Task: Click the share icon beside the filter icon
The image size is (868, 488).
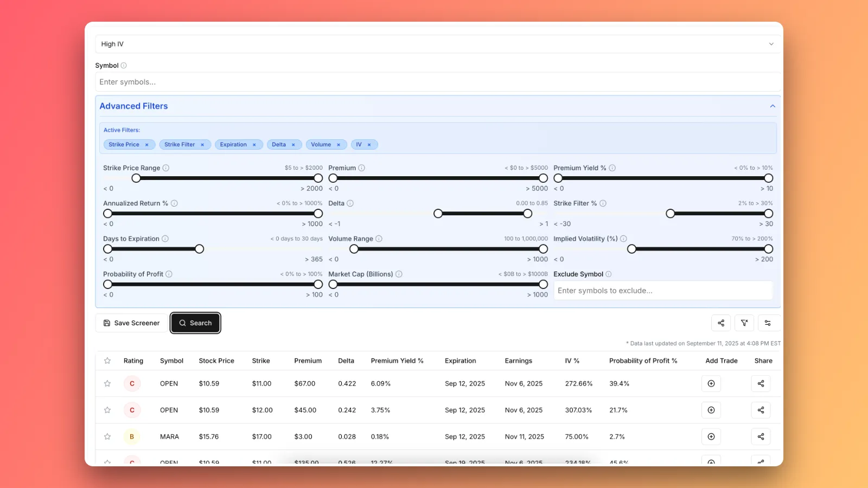Action: (720, 323)
